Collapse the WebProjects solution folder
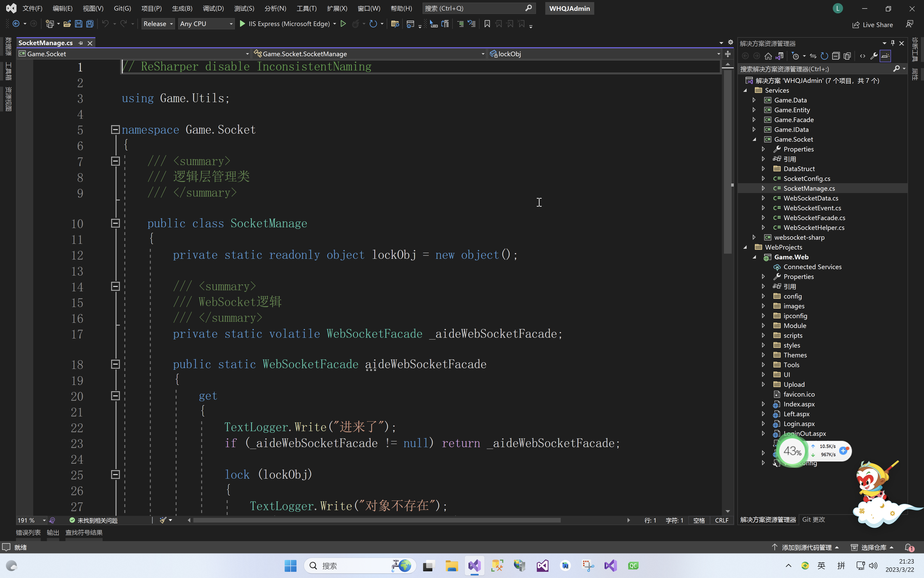 pos(745,247)
